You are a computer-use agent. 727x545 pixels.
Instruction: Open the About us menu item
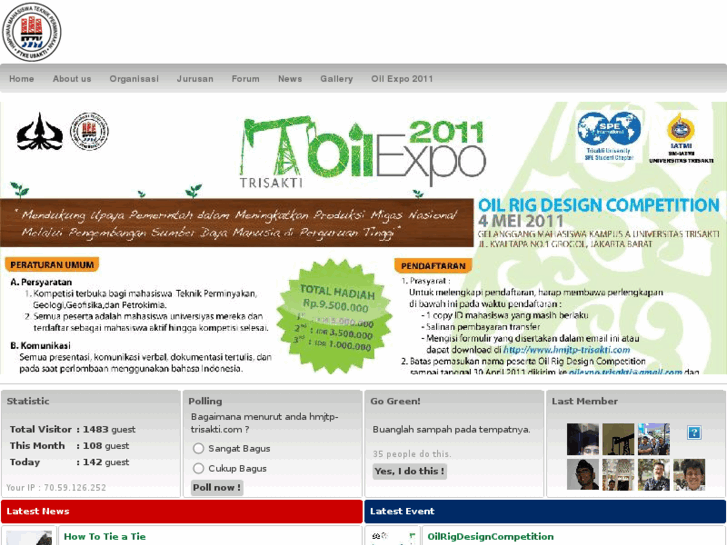[72, 79]
